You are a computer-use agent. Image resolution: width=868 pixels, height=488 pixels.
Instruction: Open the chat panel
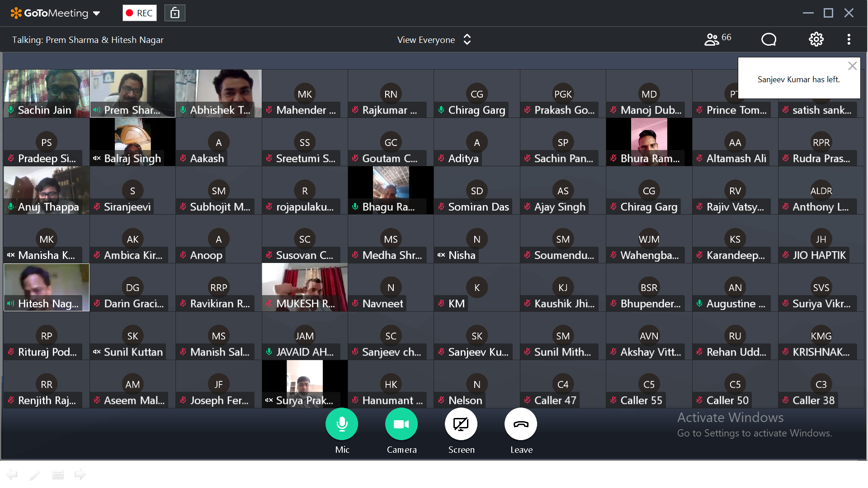(769, 39)
